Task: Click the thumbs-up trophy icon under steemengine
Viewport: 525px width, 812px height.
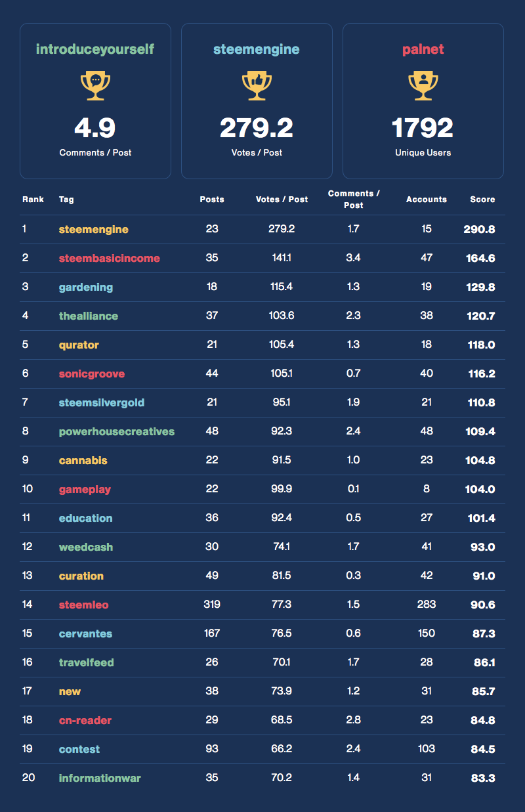Action: pos(257,86)
